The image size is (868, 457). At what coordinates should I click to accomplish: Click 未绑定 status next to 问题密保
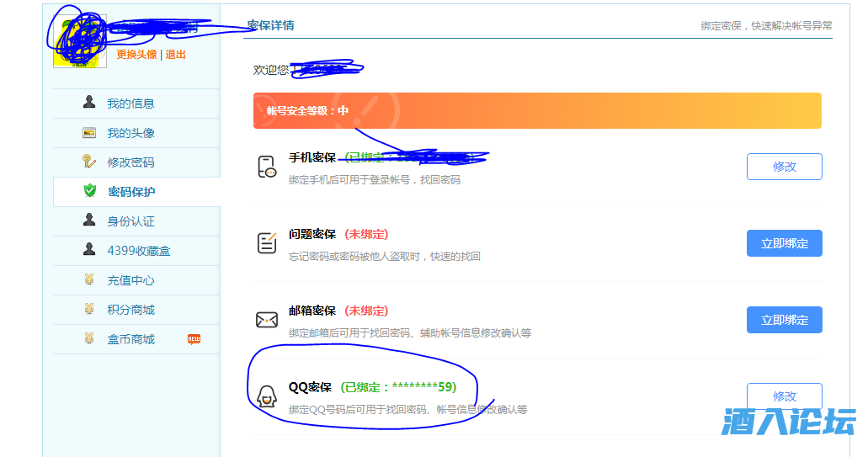point(366,234)
